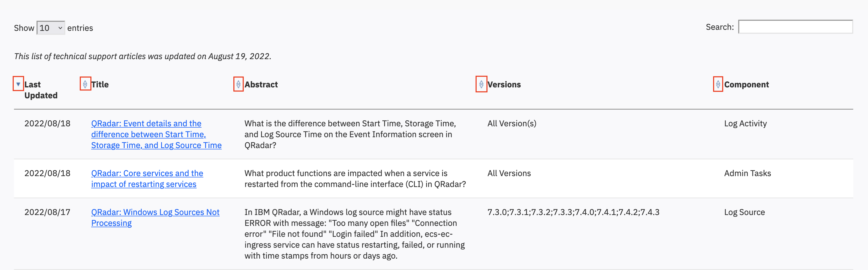This screenshot has width=868, height=270.
Task: Click the Component column sort icon
Action: (718, 84)
